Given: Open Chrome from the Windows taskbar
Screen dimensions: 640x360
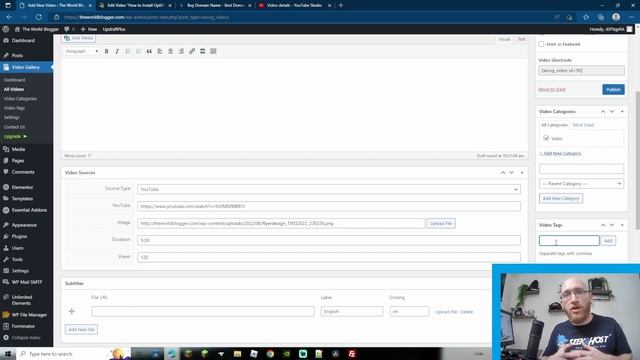Looking at the screenshot, I should click(x=270, y=354).
